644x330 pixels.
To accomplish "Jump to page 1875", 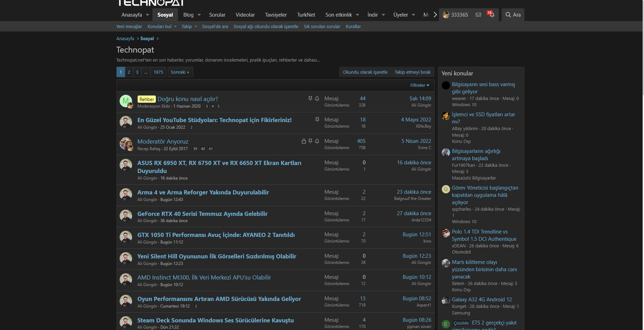I will [x=158, y=72].
